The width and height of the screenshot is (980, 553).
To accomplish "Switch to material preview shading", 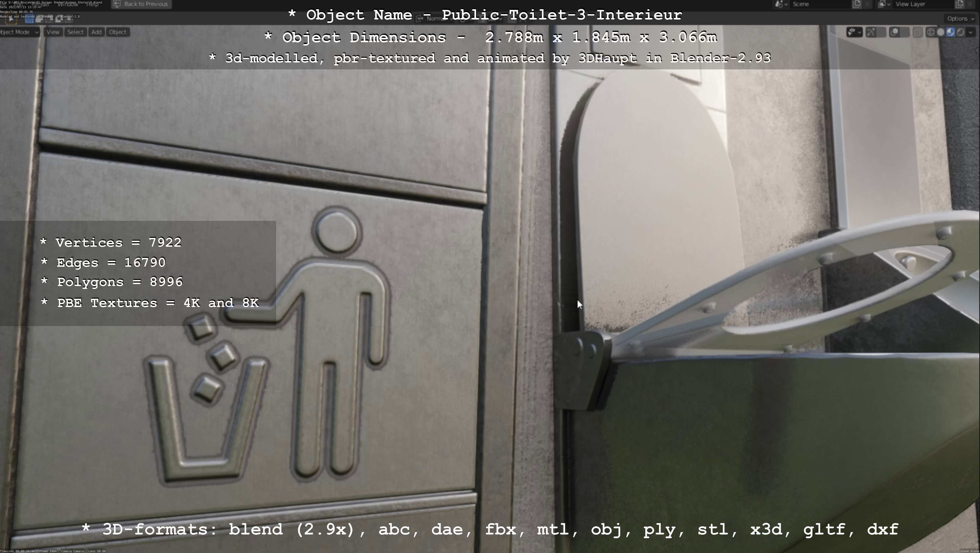I will click(950, 32).
